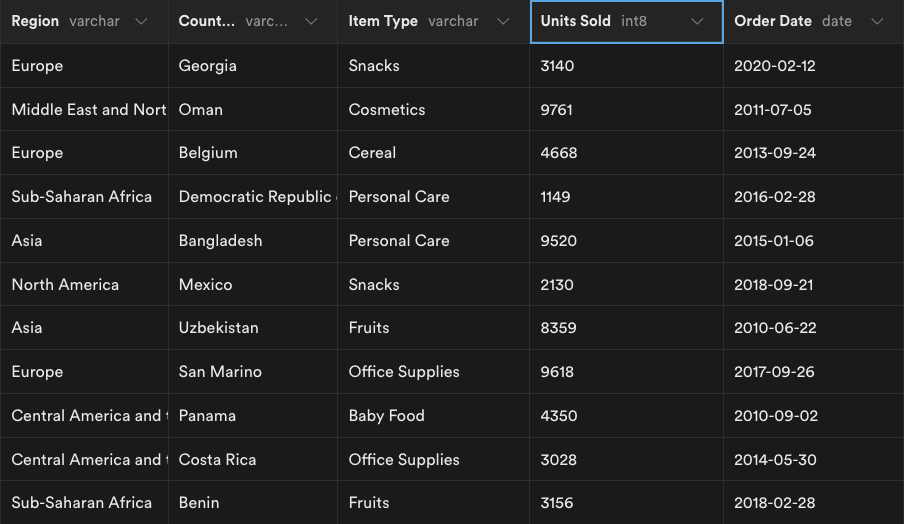Select the Georgia country cell
Screen dimensions: 904x524
coord(253,66)
